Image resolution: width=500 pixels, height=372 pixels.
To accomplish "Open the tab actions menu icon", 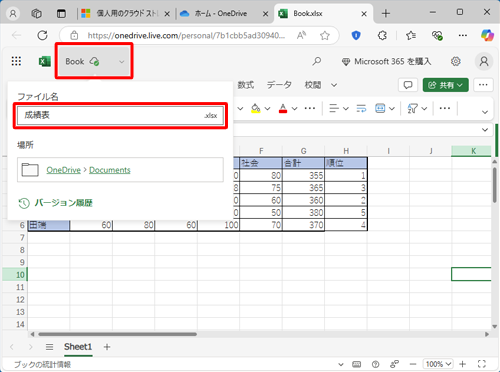I will [61, 14].
